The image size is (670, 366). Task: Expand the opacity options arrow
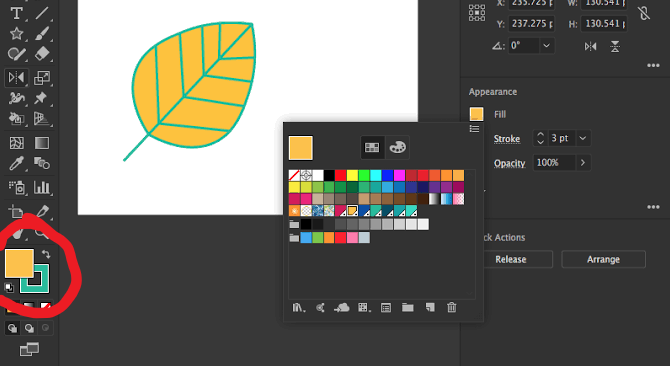pos(583,163)
